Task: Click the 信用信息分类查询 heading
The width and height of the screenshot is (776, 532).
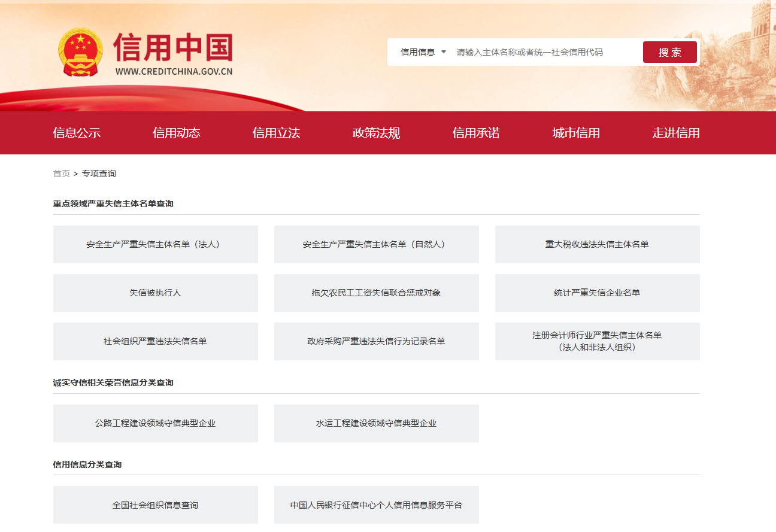Action: pyautogui.click(x=87, y=464)
